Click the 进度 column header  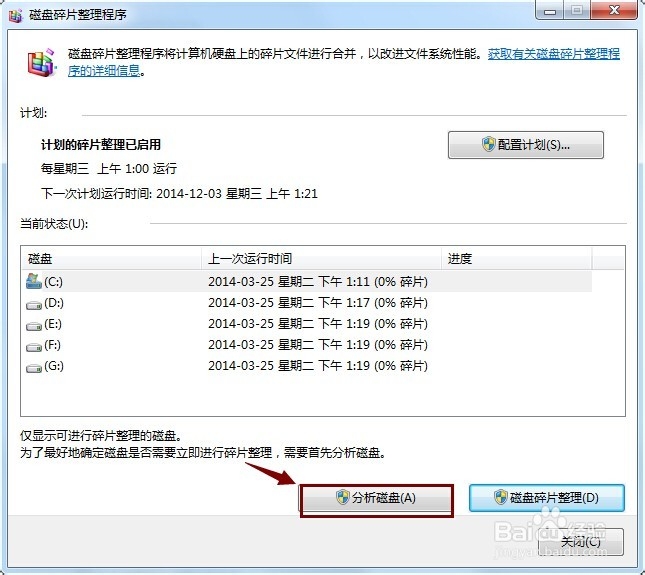(517, 258)
